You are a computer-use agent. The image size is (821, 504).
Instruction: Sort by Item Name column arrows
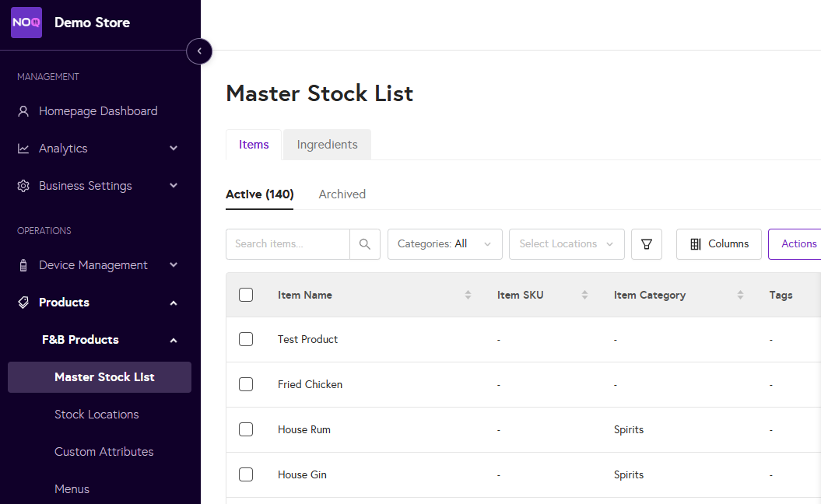click(x=468, y=295)
